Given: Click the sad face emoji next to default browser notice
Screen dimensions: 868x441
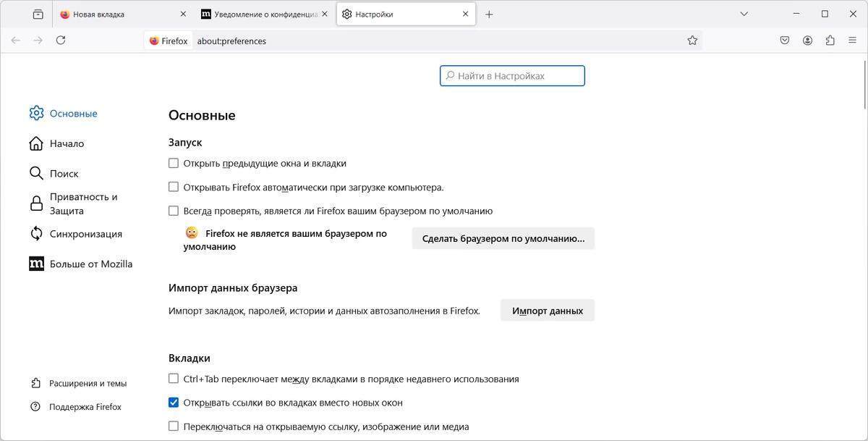Looking at the screenshot, I should coord(191,233).
